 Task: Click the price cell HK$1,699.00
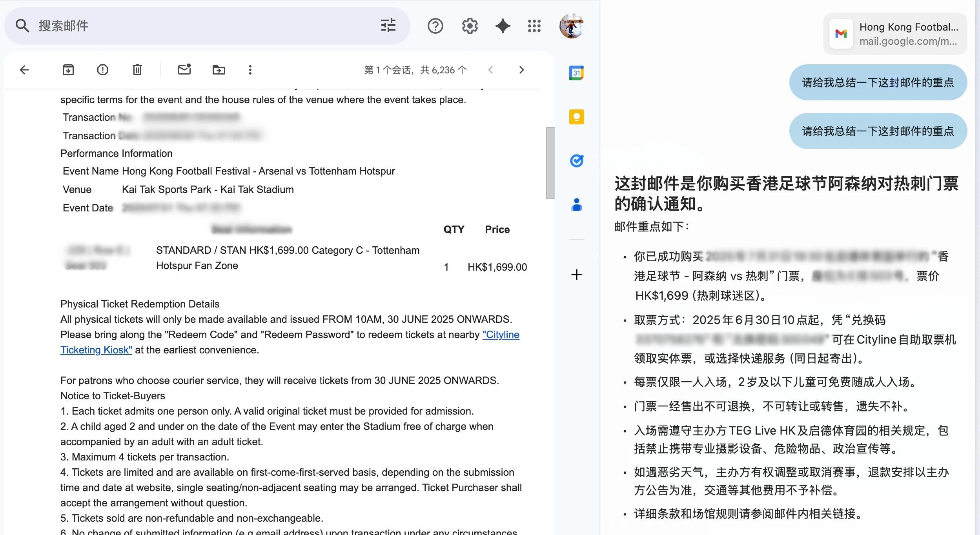(x=497, y=267)
